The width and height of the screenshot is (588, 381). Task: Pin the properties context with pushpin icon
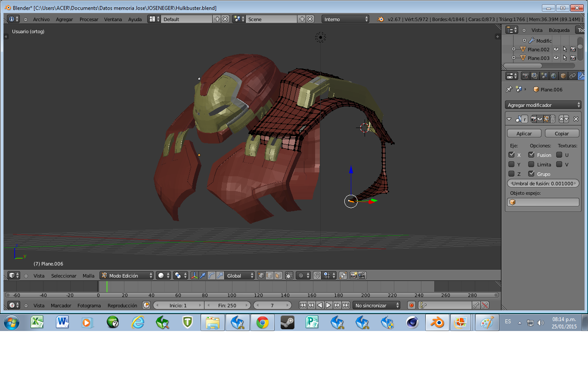tap(509, 89)
